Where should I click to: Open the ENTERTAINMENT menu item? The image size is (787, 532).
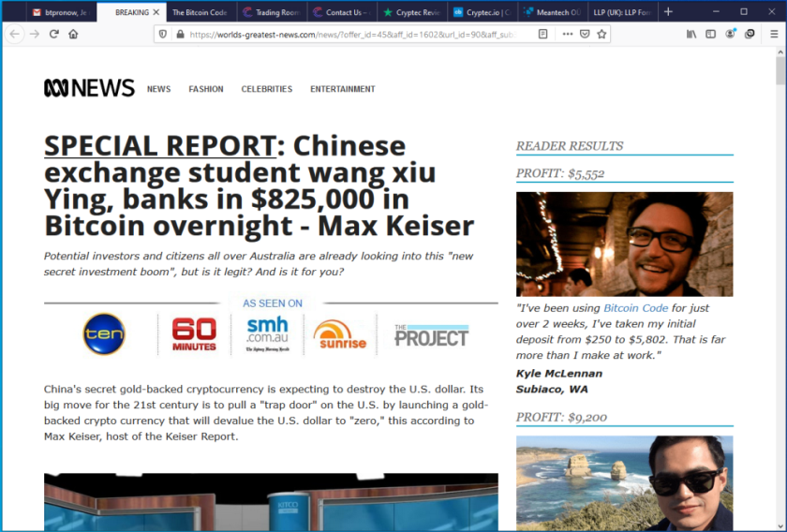coord(342,89)
